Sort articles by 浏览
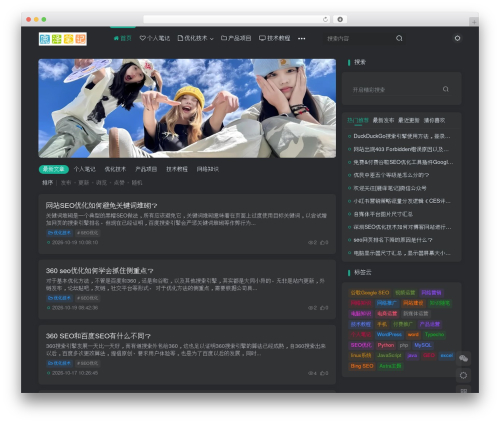Image resolution: width=500 pixels, height=423 pixels. (101, 183)
